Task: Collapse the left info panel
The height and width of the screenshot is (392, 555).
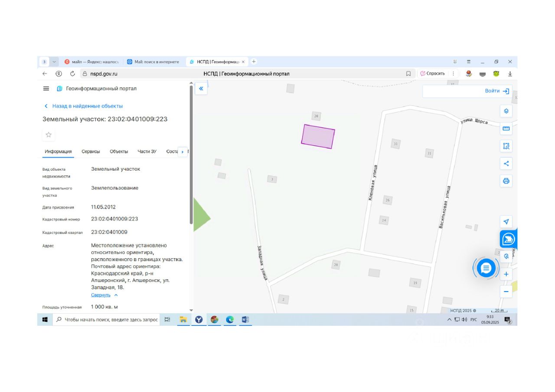Action: (x=201, y=88)
